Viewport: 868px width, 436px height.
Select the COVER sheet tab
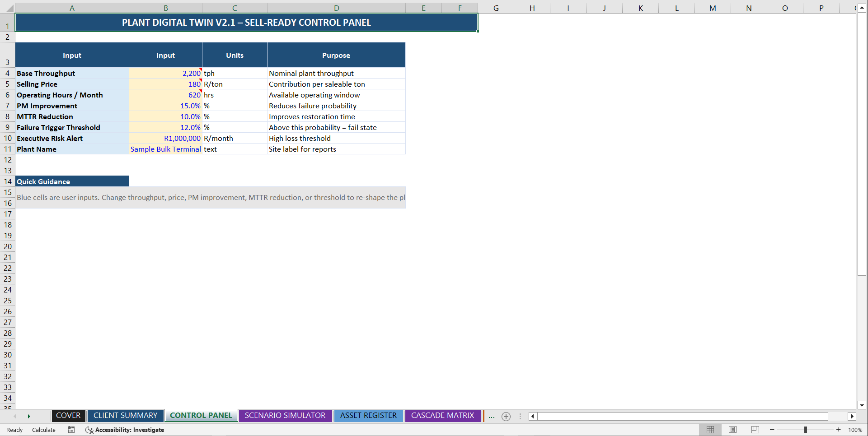click(68, 416)
